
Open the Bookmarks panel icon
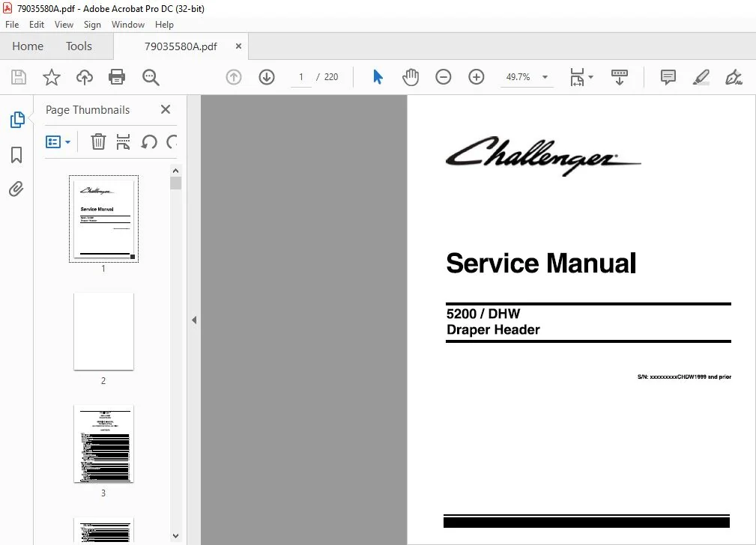click(16, 155)
